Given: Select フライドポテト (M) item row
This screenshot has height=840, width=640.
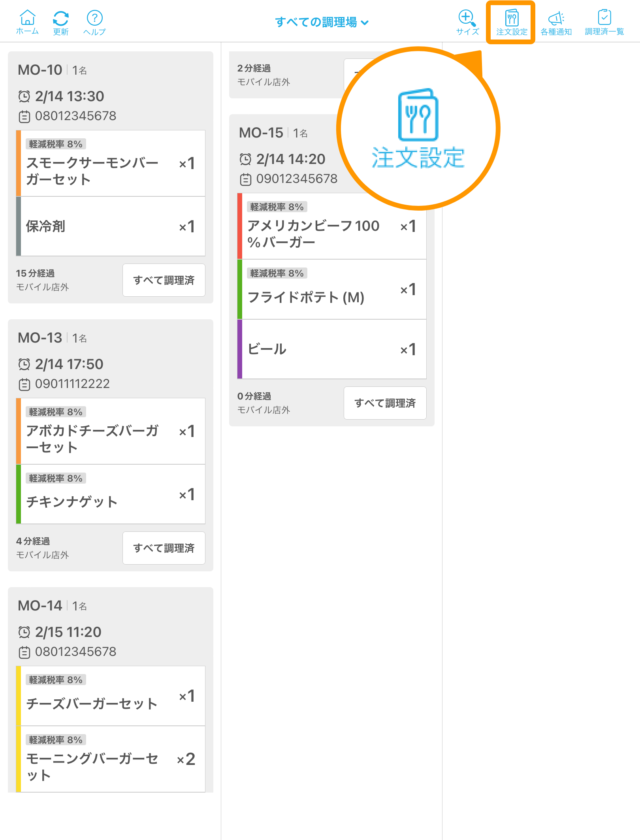Looking at the screenshot, I should [332, 289].
